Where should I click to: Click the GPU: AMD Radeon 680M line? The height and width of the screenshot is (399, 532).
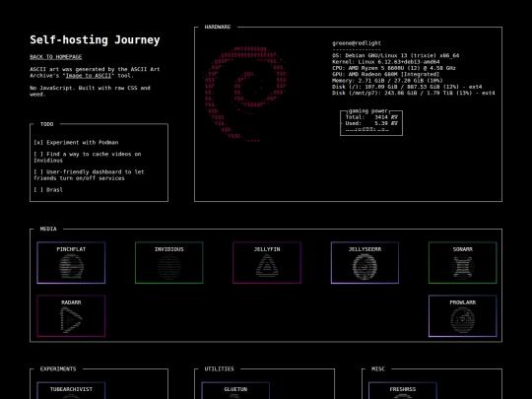[x=386, y=74]
